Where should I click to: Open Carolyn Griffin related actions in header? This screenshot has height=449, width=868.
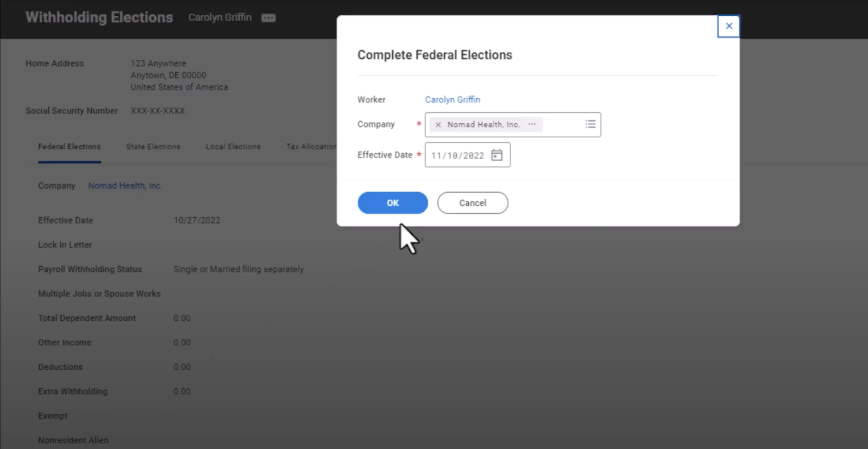pos(268,18)
